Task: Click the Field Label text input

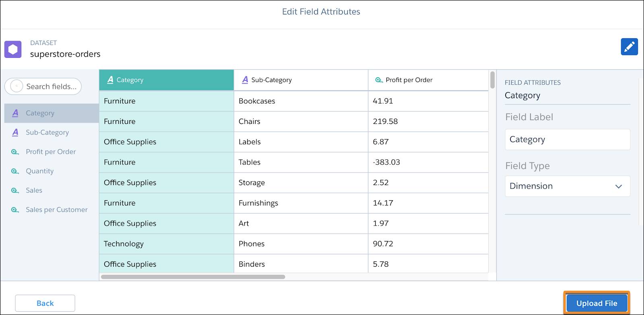Action: click(568, 140)
